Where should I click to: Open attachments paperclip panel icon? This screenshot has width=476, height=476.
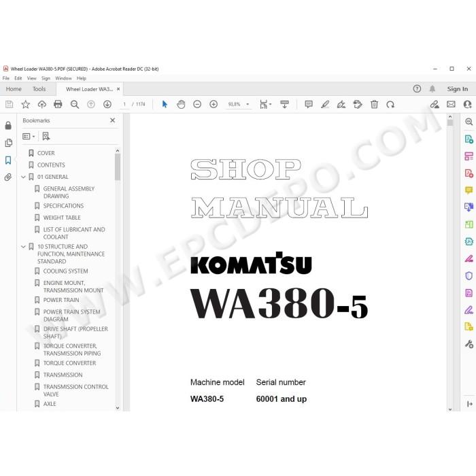(8, 177)
